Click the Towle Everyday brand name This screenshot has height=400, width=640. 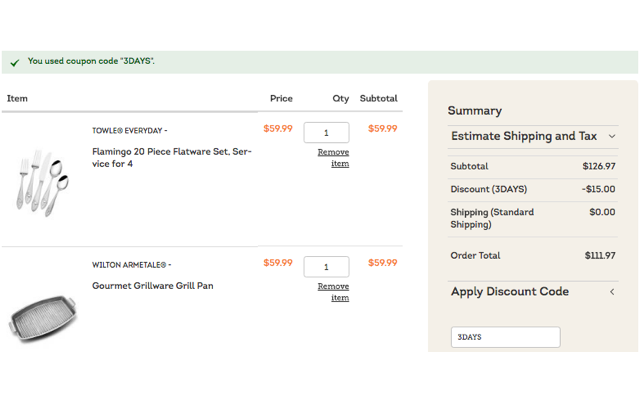click(129, 130)
